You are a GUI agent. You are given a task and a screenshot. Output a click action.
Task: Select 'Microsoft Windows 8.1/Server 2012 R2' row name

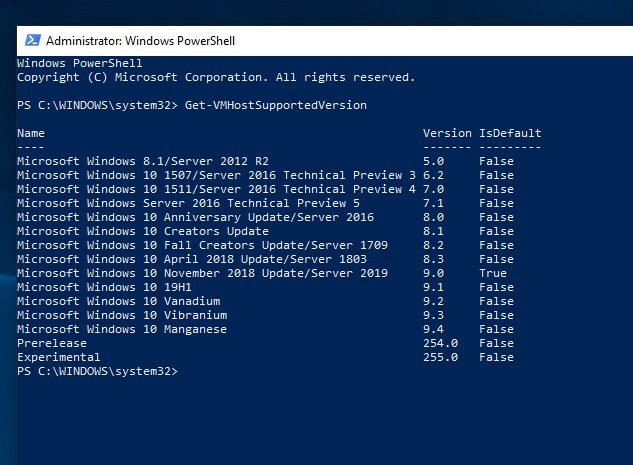pyautogui.click(x=143, y=161)
